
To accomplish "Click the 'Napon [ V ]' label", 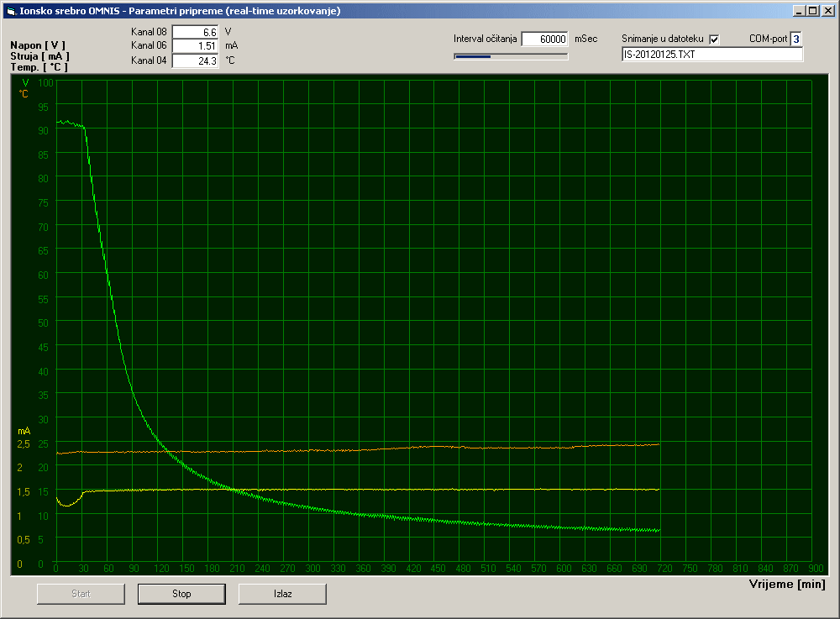I will click(x=38, y=45).
